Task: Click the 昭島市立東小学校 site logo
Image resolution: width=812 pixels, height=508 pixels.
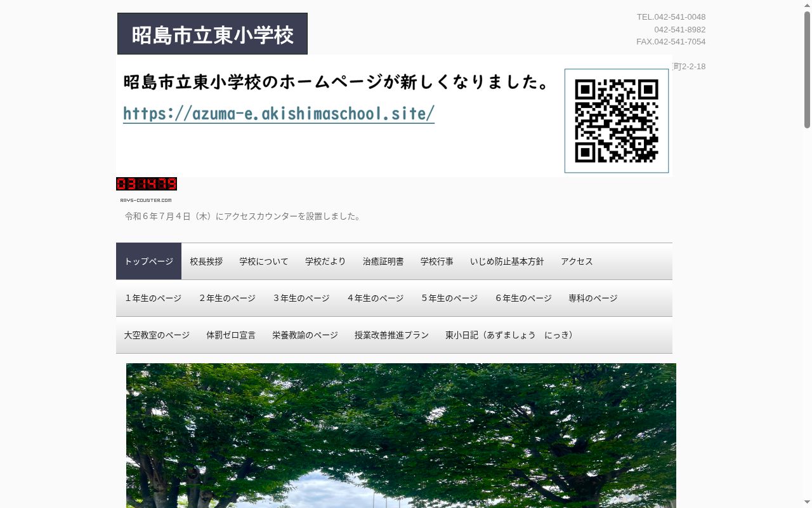Action: click(212, 34)
